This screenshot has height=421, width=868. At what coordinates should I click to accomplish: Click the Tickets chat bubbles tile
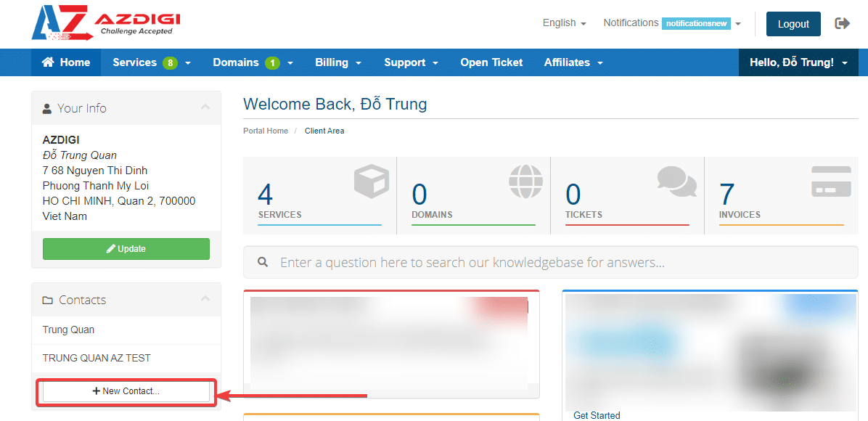pyautogui.click(x=627, y=195)
